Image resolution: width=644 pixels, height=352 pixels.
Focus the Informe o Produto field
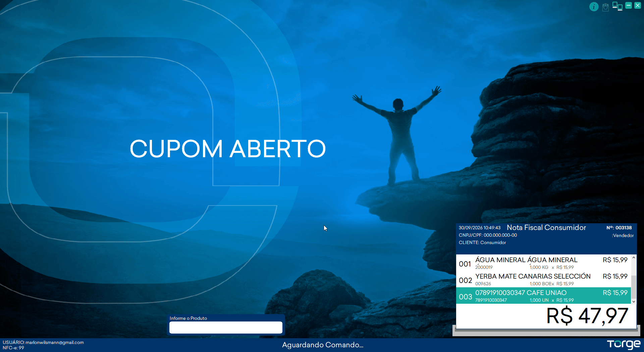(x=226, y=328)
